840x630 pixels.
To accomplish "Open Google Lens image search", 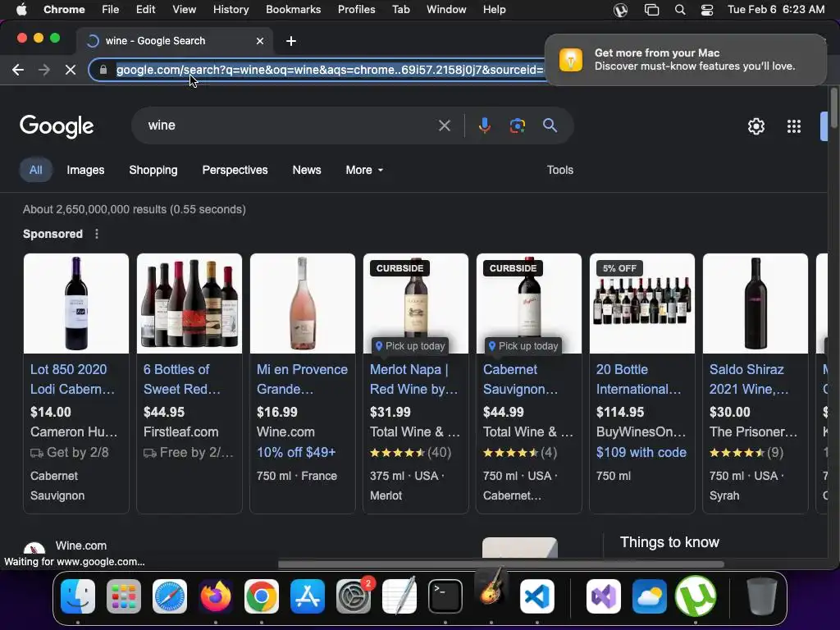I will coord(517,126).
